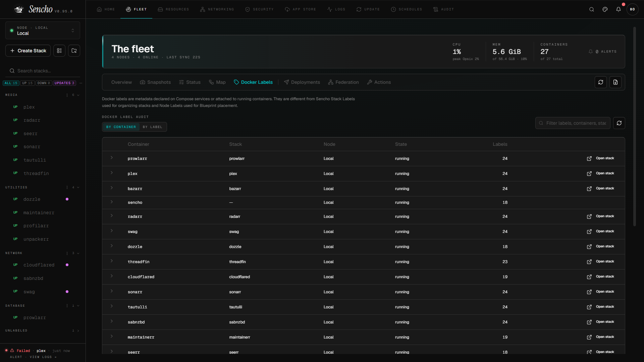This screenshot has height=362, width=644.
Task: Open the Networking nav item
Action: pos(217,9)
